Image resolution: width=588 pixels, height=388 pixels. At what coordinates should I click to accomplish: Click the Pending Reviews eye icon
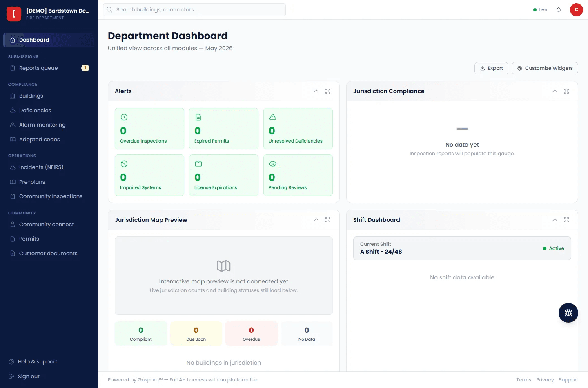[273, 164]
